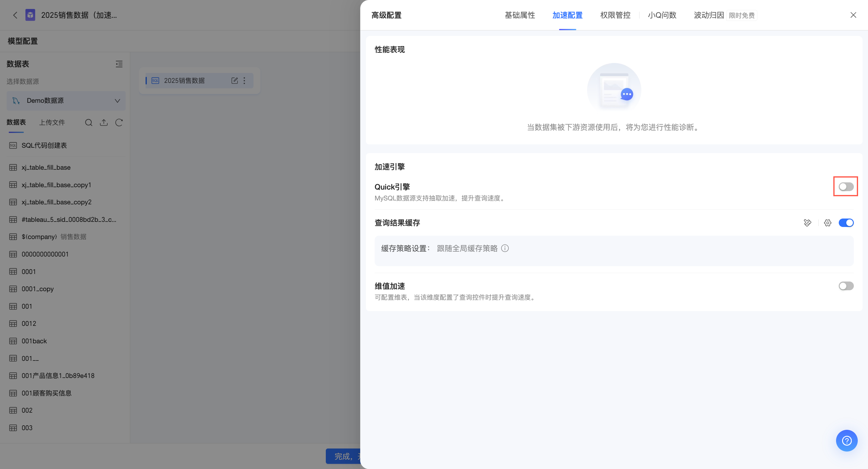
Task: Open the 权限管控 tab
Action: point(615,15)
